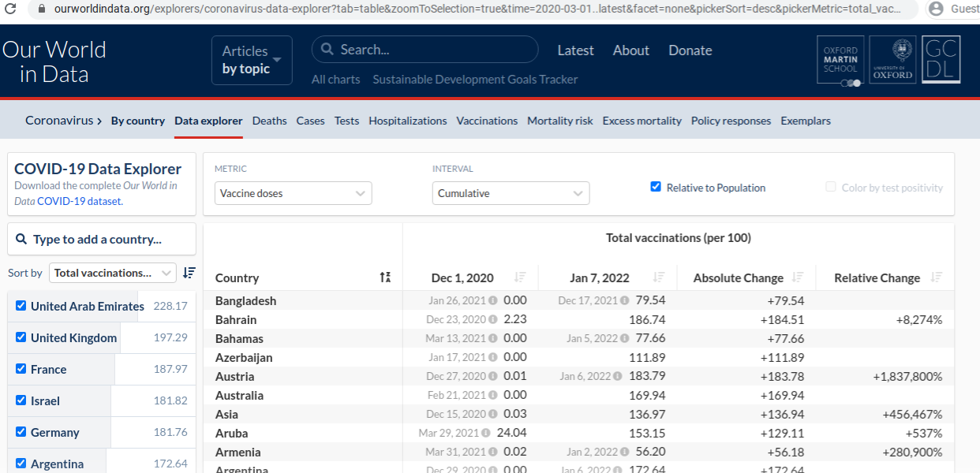980x473 pixels.
Task: Deselect the Israel country checkbox
Action: tap(21, 400)
